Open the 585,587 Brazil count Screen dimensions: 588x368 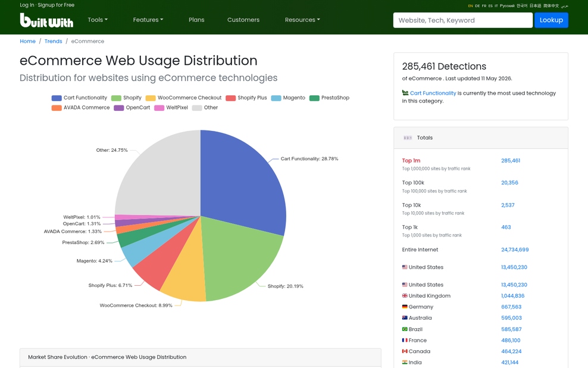511,329
